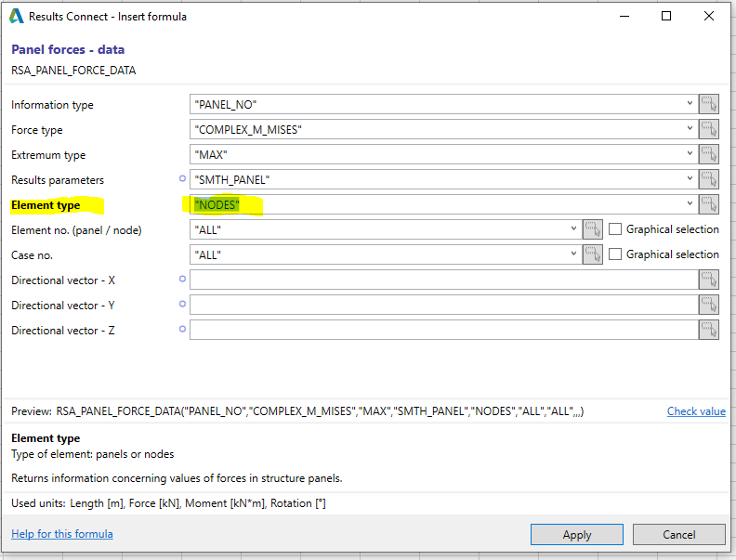Click optional marker circle beside Directional vector Y

[x=182, y=304]
